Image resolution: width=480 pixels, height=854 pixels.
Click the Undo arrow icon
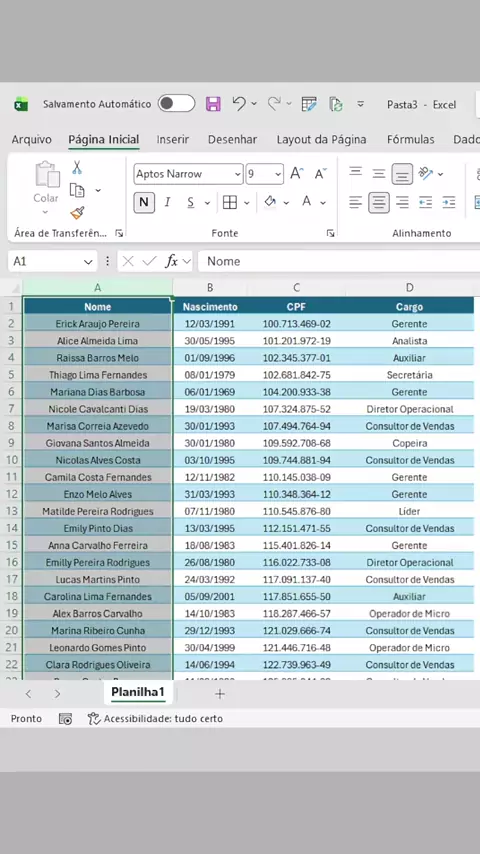click(x=239, y=103)
